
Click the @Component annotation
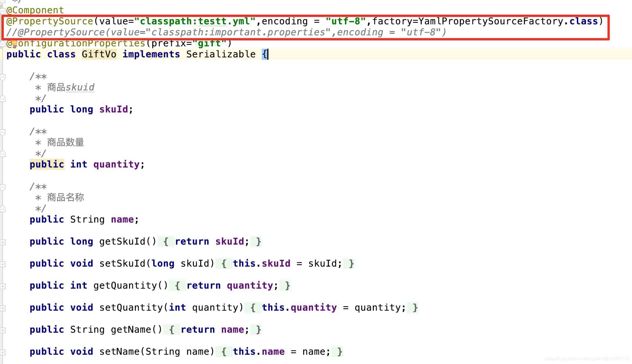coord(35,10)
